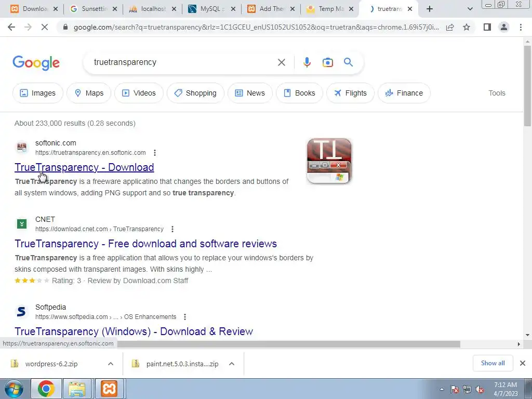The image size is (532, 399).
Task: Close the downloads bar
Action: tap(523, 363)
